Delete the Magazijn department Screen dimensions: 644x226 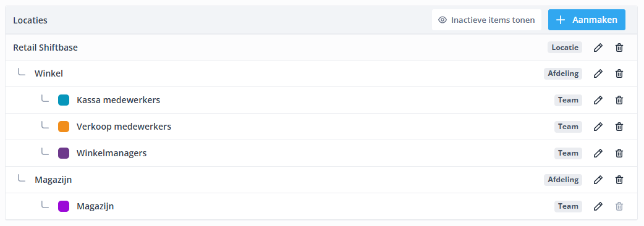click(619, 180)
